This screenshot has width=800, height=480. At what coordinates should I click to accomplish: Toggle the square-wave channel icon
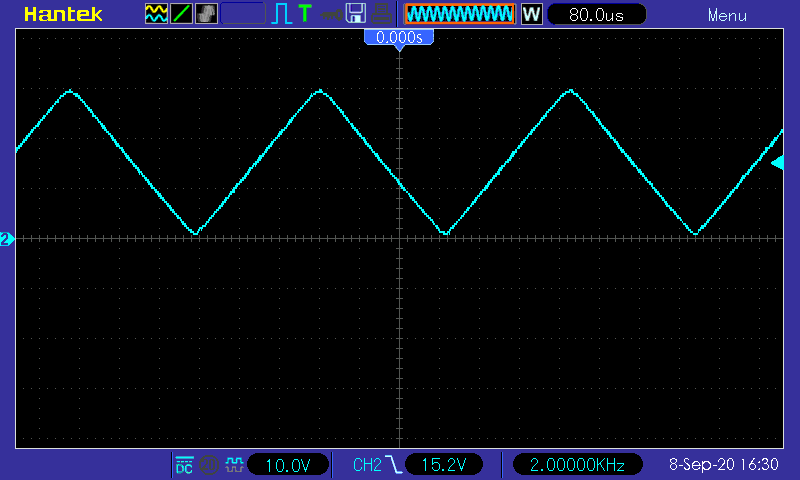[x=234, y=464]
